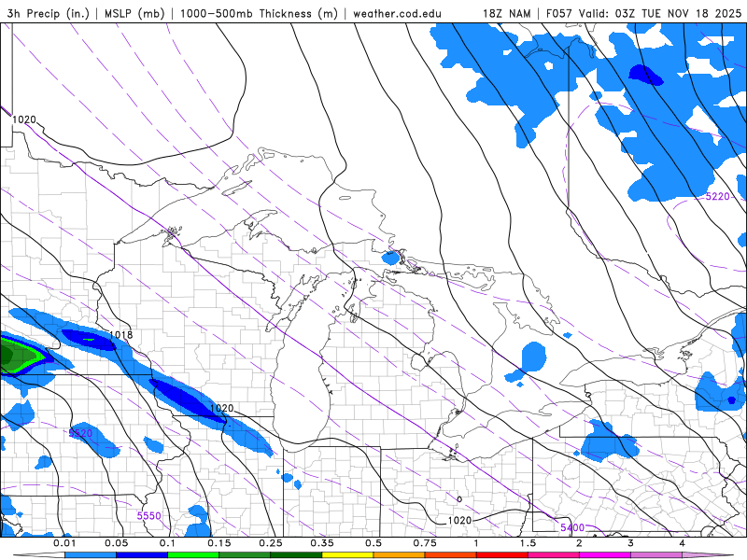Screen dimensions: 747x560
Task: Click the yellow legend swatch
Action: [347, 555]
